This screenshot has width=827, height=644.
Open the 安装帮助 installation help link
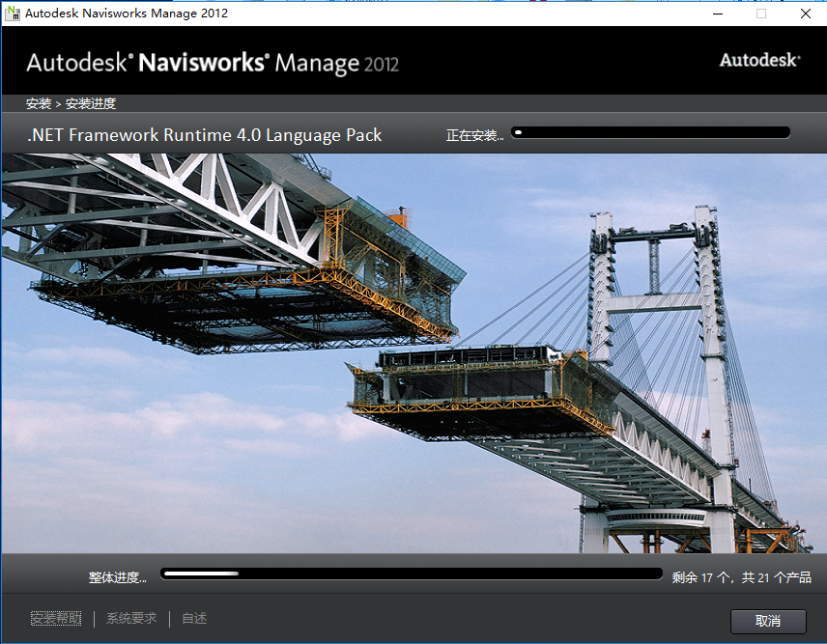pos(56,618)
